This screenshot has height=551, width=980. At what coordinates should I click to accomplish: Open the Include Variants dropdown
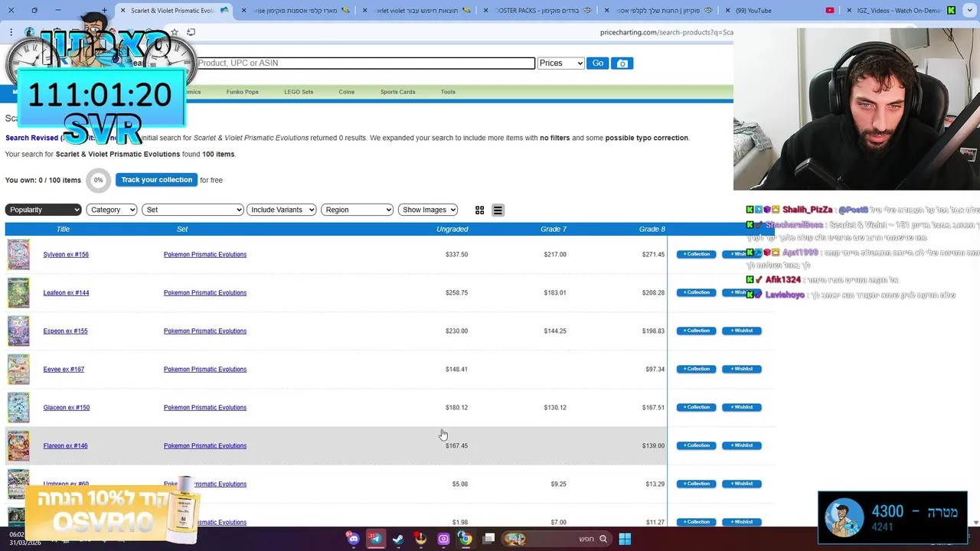(x=282, y=210)
